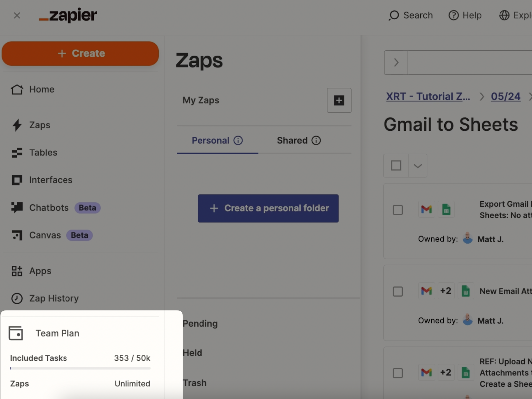Open the select-all dropdown arrow
The height and width of the screenshot is (399, 532).
coord(418,166)
